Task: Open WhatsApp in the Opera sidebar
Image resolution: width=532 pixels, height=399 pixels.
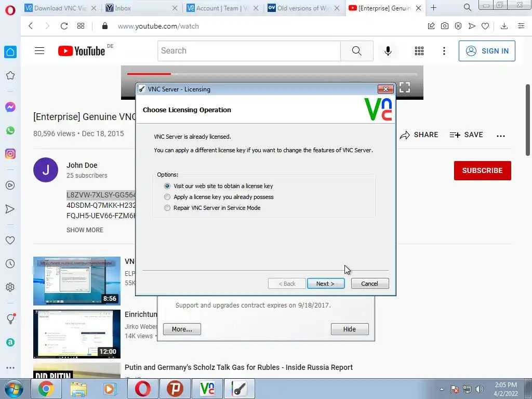Action: click(x=10, y=130)
